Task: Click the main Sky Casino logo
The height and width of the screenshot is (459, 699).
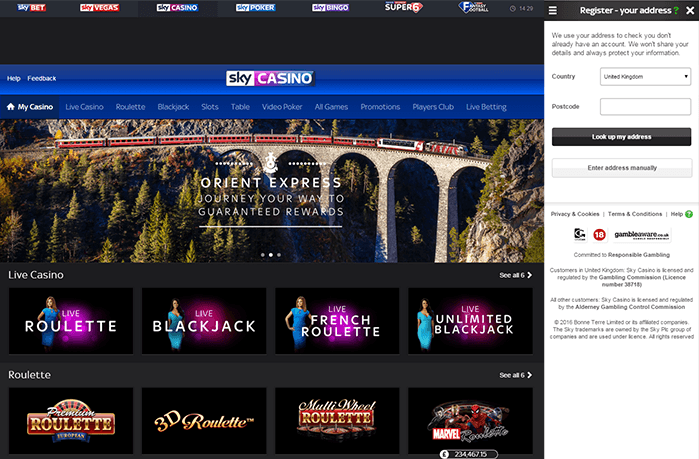Action: (270, 78)
